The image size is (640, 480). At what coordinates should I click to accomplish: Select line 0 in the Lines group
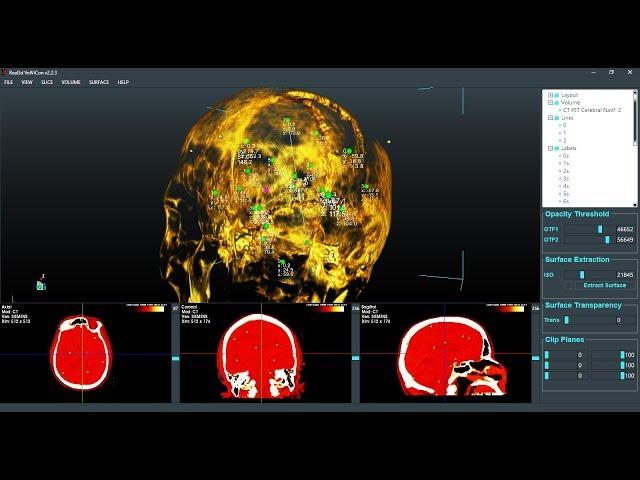[564, 125]
